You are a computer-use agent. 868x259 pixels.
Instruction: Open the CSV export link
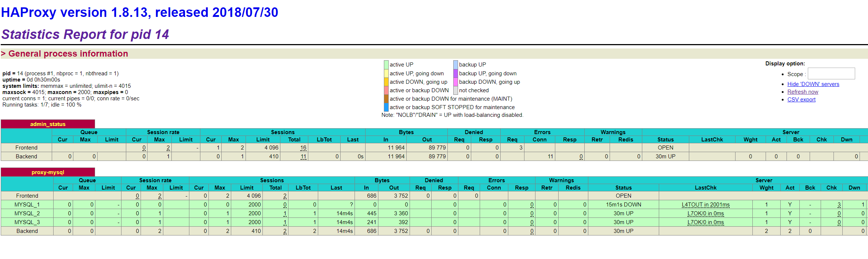[801, 100]
